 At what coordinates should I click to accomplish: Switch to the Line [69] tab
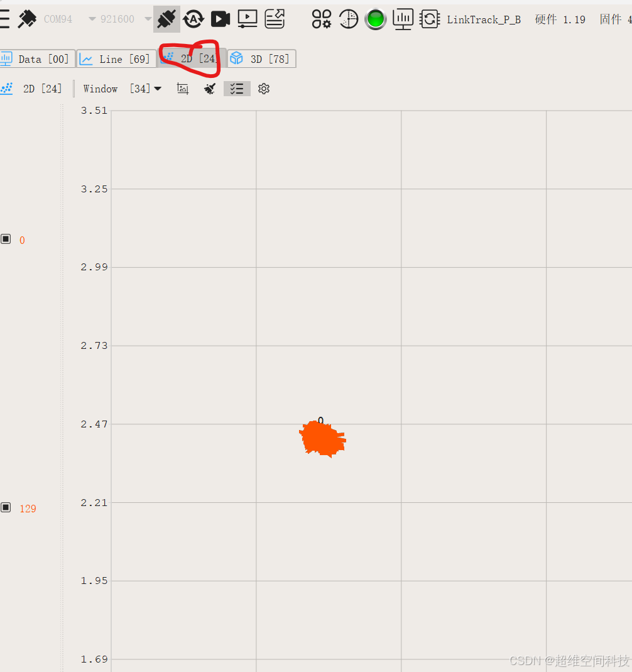pos(116,58)
